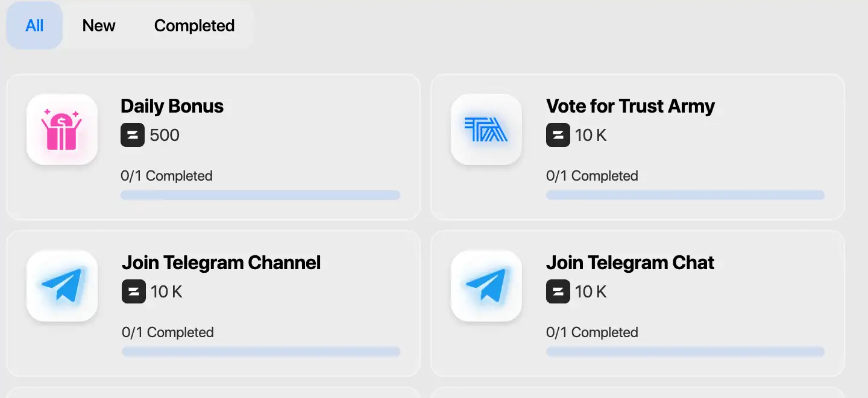Click the Join Telegram Channel progress bar
868x398 pixels.
[x=261, y=352]
